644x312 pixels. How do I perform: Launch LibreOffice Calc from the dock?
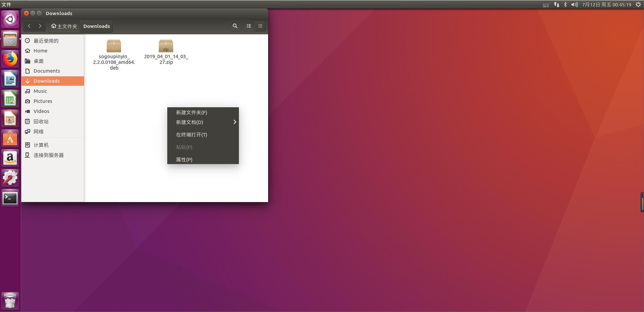pos(10,99)
